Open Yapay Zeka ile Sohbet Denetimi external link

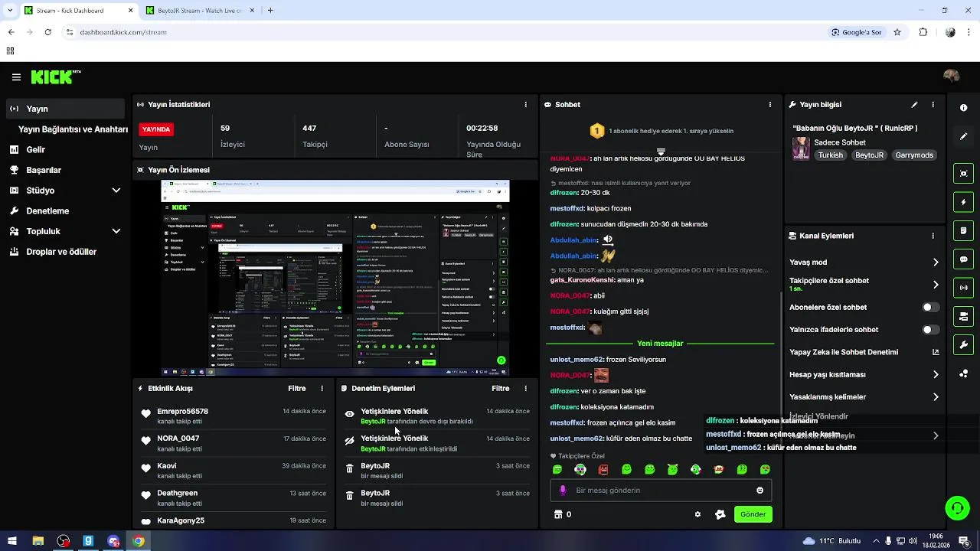coord(936,353)
